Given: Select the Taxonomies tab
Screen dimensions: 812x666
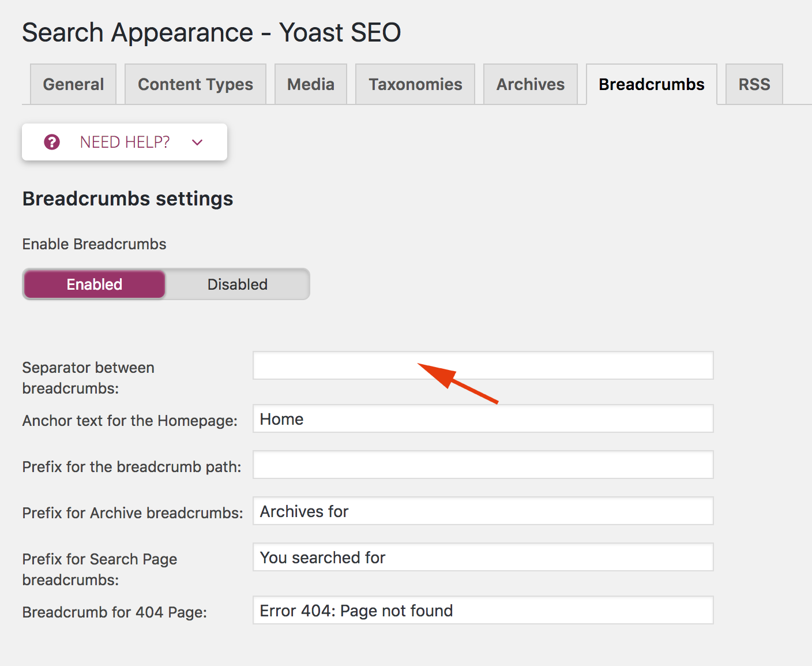Looking at the screenshot, I should [x=415, y=84].
